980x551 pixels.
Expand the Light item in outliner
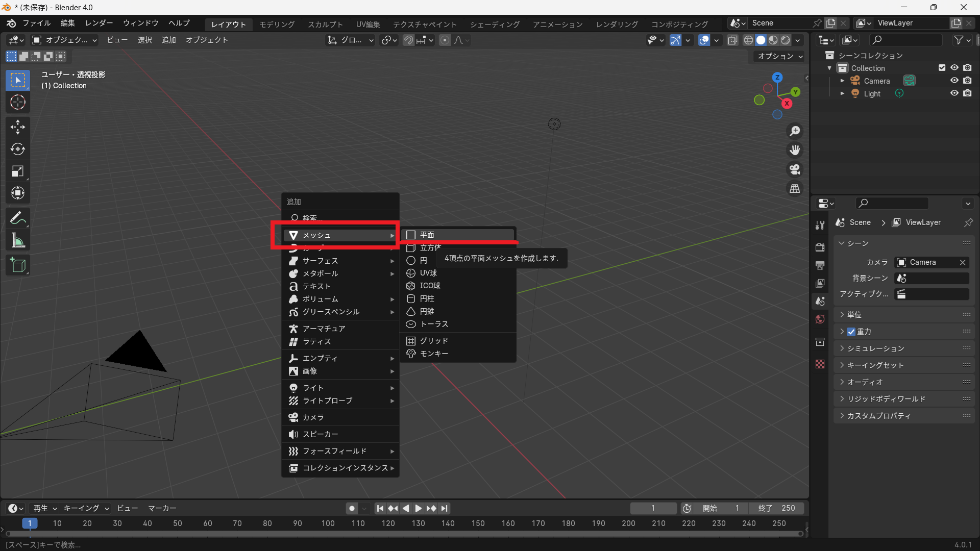click(x=842, y=93)
